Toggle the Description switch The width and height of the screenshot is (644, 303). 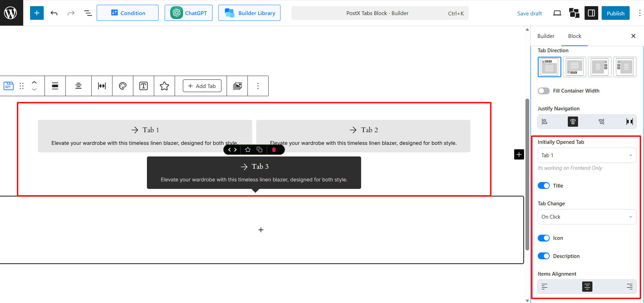pyautogui.click(x=544, y=256)
